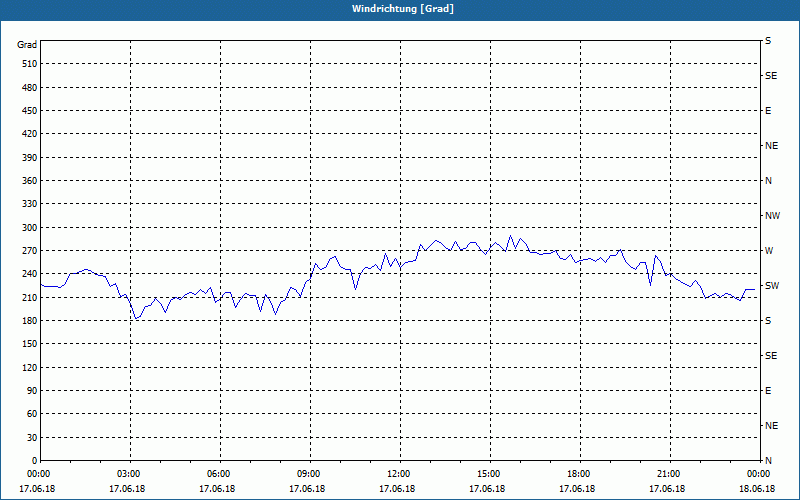
Task: Select the "510" y-axis value
Action: pyautogui.click(x=29, y=64)
